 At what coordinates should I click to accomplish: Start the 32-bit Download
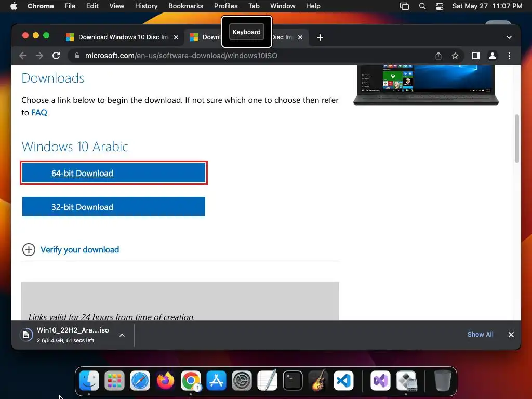(x=114, y=207)
